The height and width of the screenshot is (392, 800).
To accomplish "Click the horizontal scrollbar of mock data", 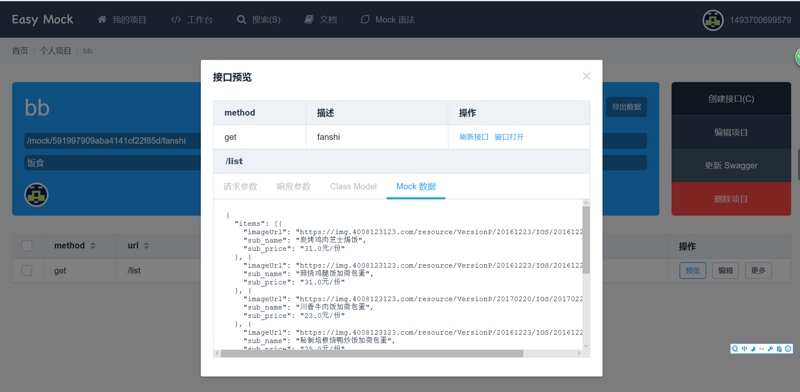I will 372,353.
